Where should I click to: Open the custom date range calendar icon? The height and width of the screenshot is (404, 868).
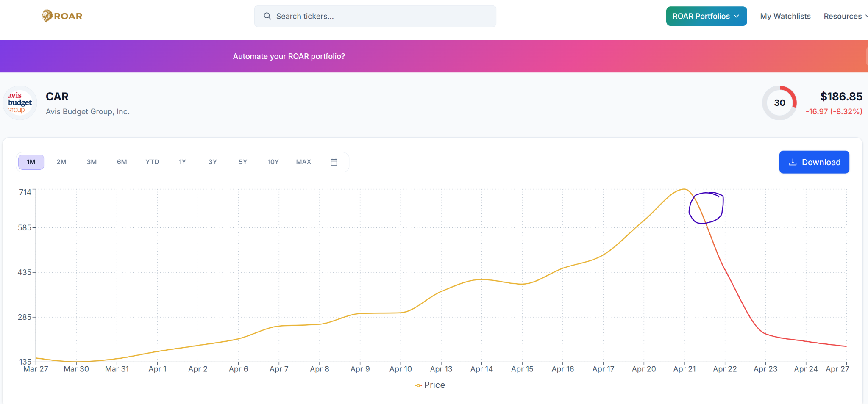point(334,162)
